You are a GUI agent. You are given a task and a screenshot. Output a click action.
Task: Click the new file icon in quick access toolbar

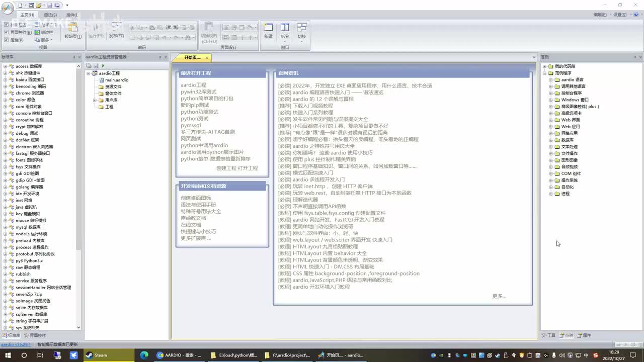pos(20,5)
